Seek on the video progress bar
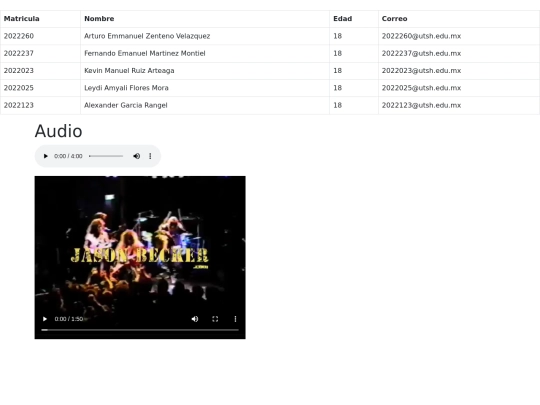540x405 pixels. [140, 330]
